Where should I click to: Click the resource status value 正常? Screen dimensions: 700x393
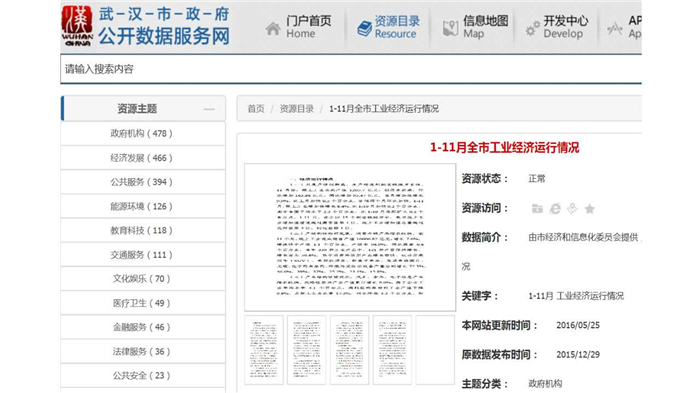(537, 179)
